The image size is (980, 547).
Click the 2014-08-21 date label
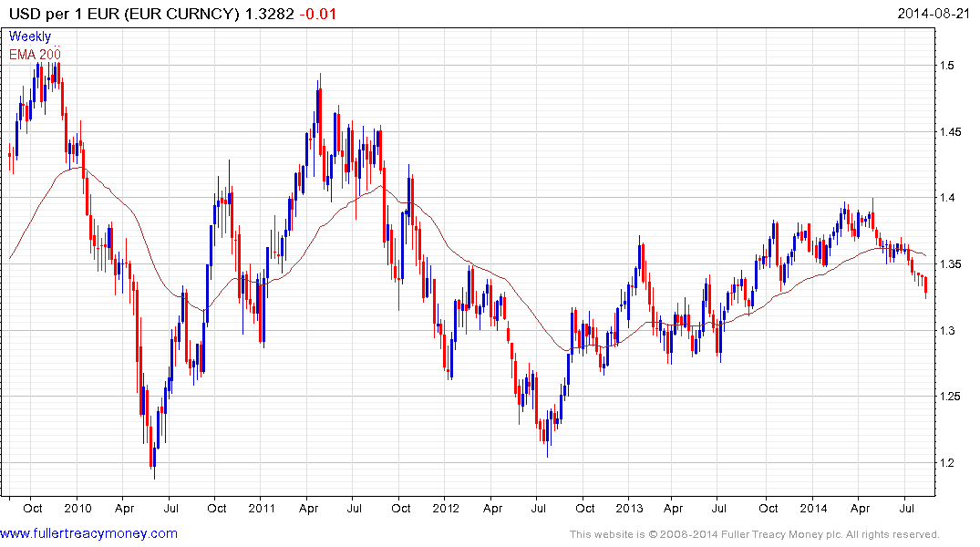pyautogui.click(x=934, y=14)
